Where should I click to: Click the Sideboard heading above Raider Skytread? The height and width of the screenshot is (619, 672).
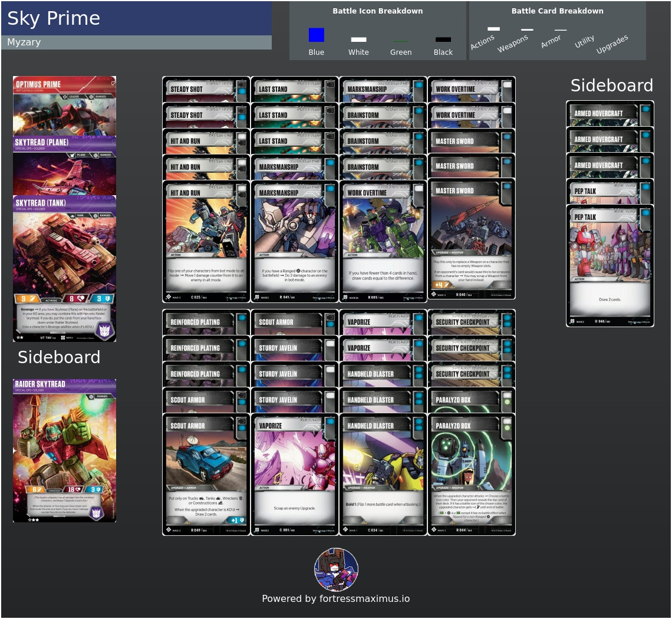point(59,357)
